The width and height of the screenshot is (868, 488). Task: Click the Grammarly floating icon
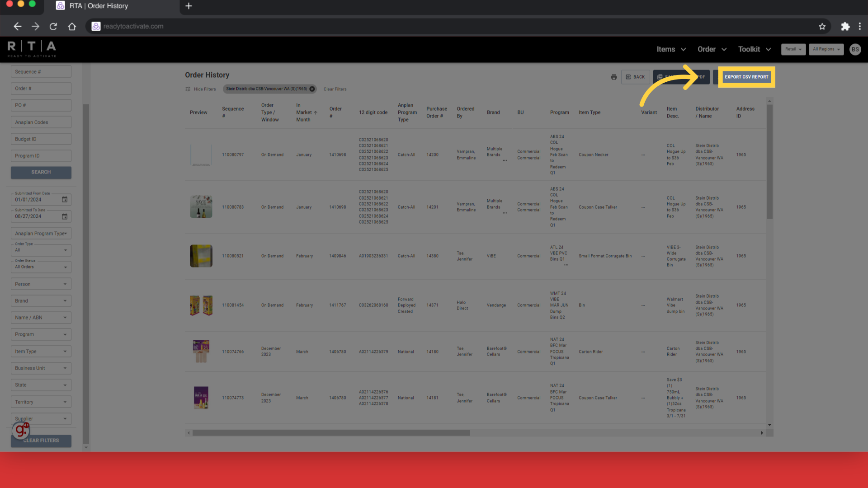(x=20, y=430)
